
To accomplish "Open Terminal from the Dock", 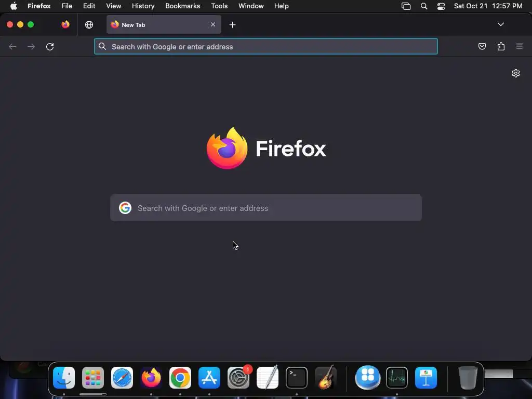I will point(297,378).
